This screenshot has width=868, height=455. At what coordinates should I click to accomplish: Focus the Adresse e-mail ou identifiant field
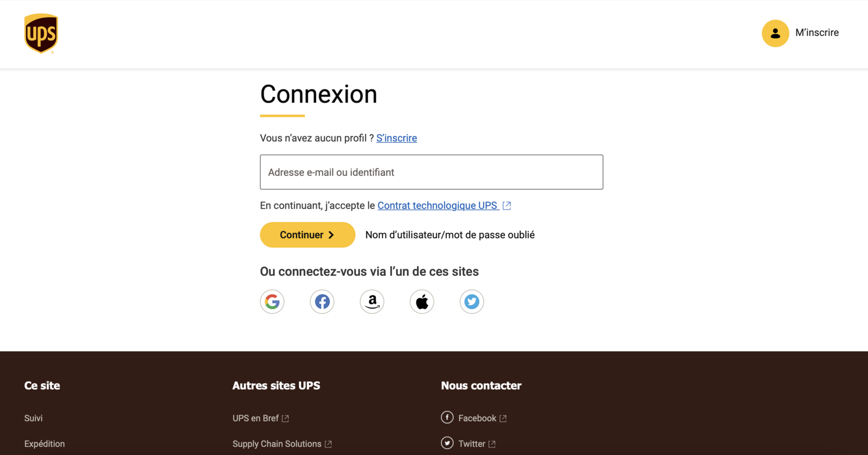click(x=431, y=172)
